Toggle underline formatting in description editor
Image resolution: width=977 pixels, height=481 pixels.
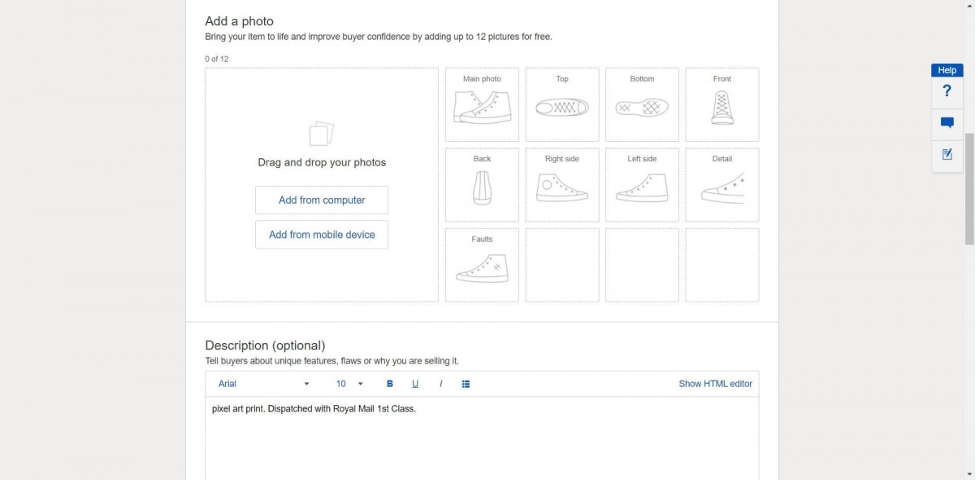pos(415,384)
